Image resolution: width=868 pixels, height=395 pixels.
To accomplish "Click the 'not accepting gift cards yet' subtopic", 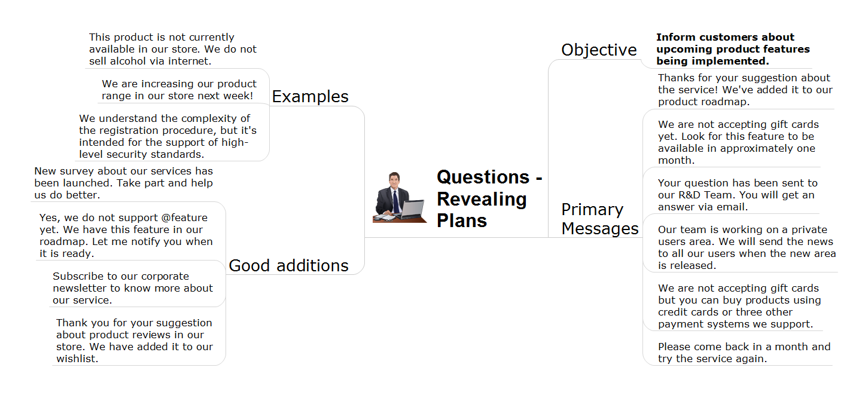I will pos(738,142).
